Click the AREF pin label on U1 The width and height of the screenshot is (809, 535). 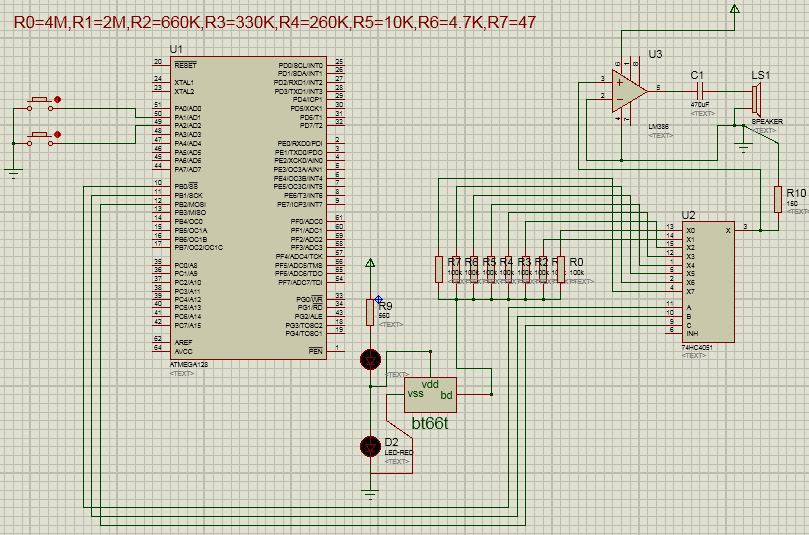183,342
